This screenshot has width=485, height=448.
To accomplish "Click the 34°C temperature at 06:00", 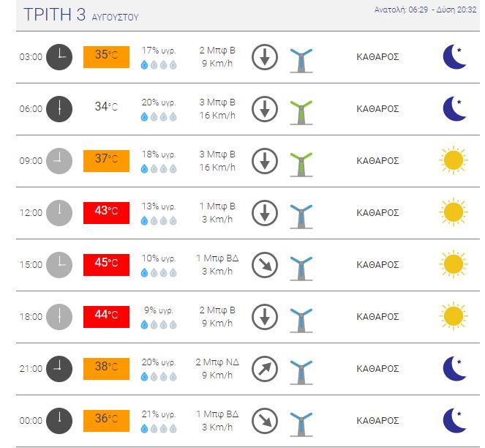I will coord(106,108).
